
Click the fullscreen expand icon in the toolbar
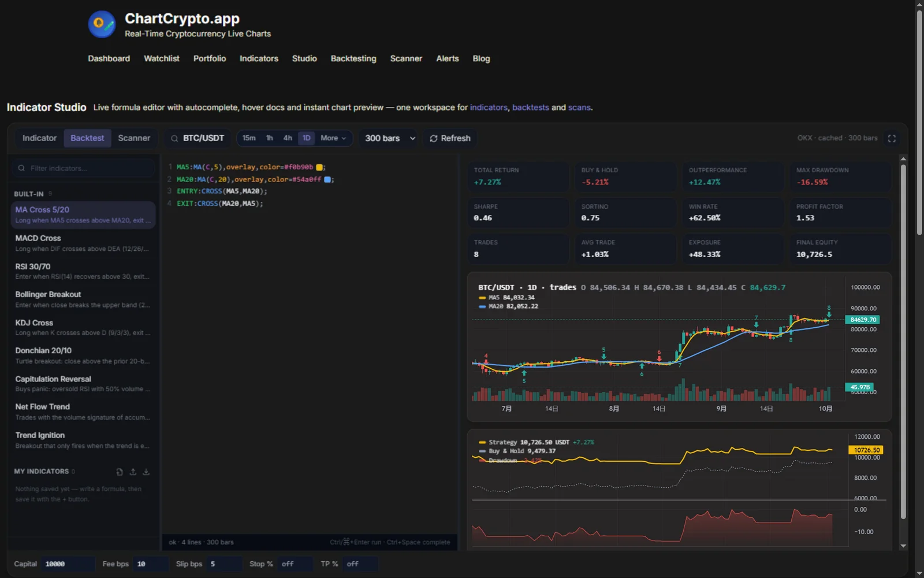892,138
